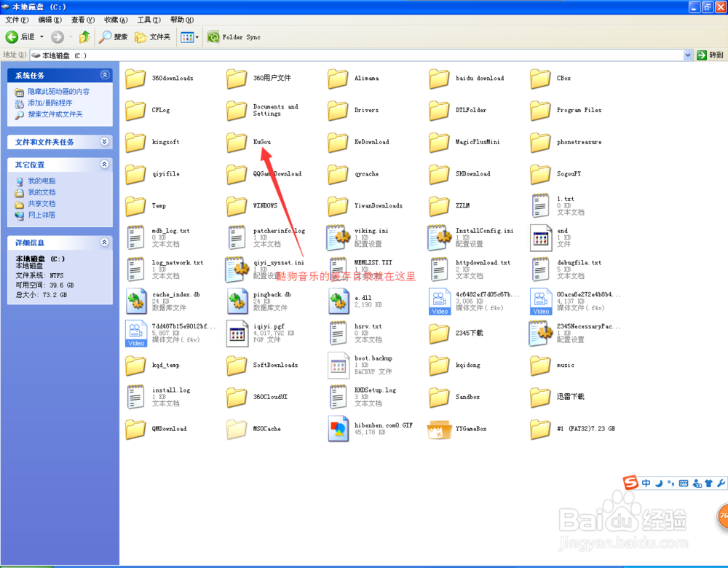Select the YYGameBox folder icon
The height and width of the screenshot is (568, 728).
pyautogui.click(x=439, y=429)
